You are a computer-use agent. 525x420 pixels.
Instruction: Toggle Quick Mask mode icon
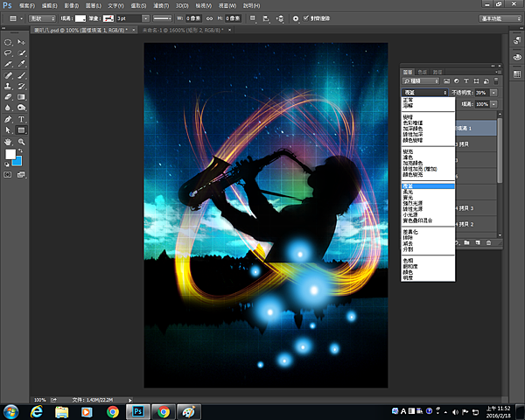pyautogui.click(x=8, y=175)
